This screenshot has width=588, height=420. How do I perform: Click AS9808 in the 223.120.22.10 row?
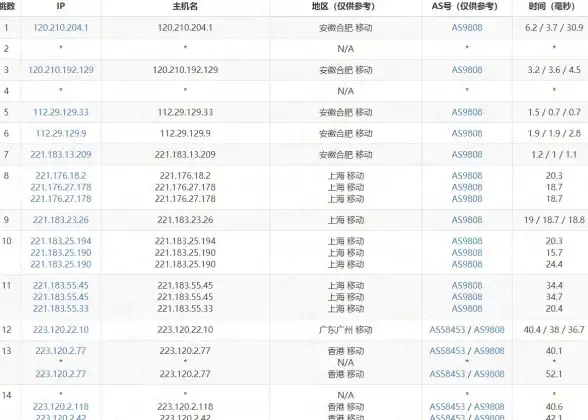click(489, 330)
